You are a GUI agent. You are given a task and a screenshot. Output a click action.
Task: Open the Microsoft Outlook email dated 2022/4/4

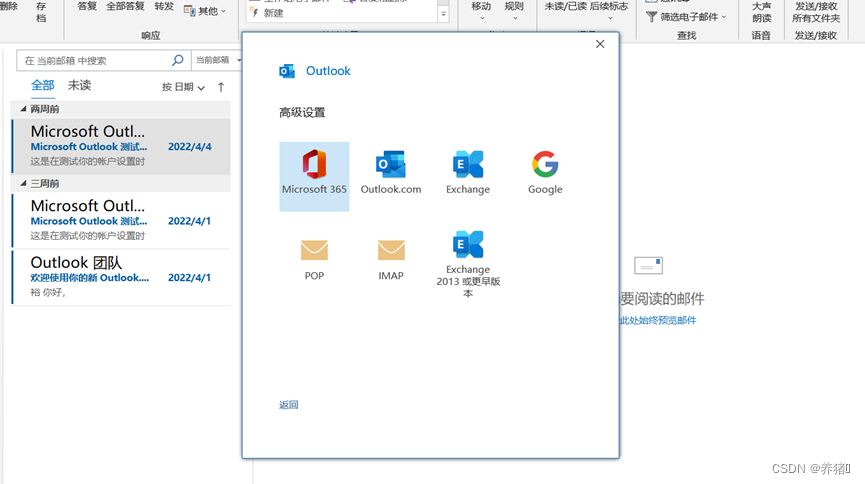[x=121, y=146]
